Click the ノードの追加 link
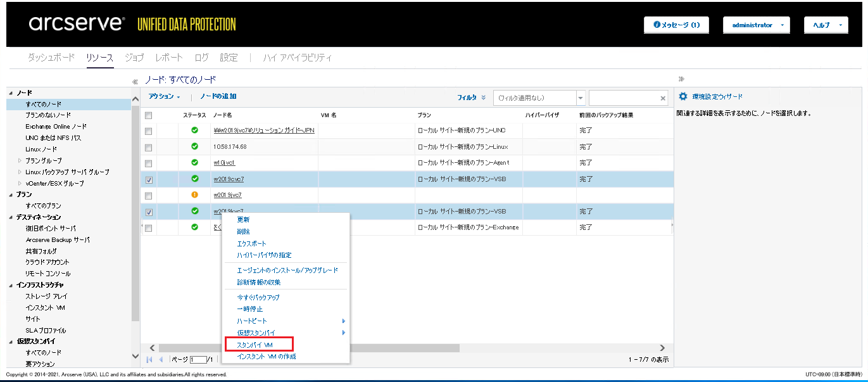The width and height of the screenshot is (868, 382). click(x=218, y=96)
